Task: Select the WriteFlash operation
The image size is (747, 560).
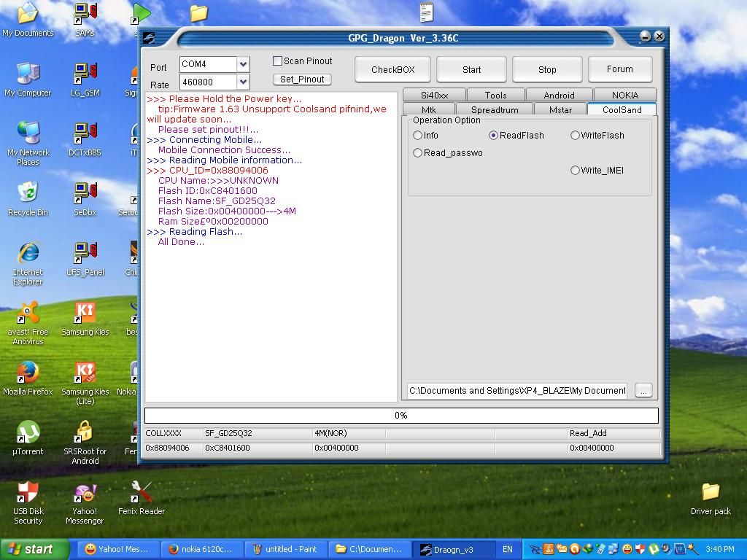Action: (576, 136)
